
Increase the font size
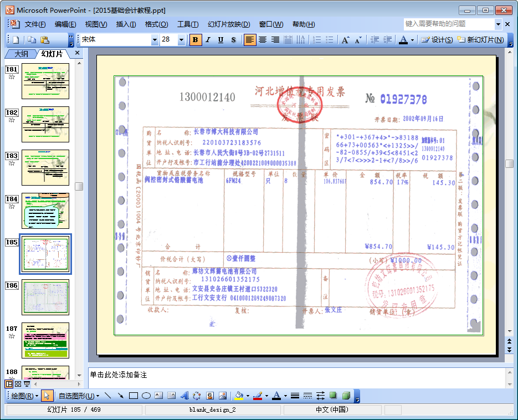(346, 40)
